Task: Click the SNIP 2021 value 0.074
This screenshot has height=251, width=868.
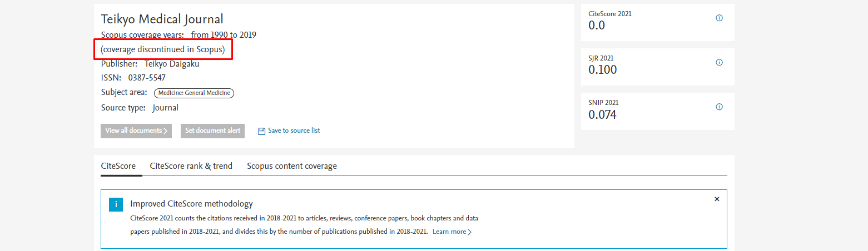Action: point(602,115)
